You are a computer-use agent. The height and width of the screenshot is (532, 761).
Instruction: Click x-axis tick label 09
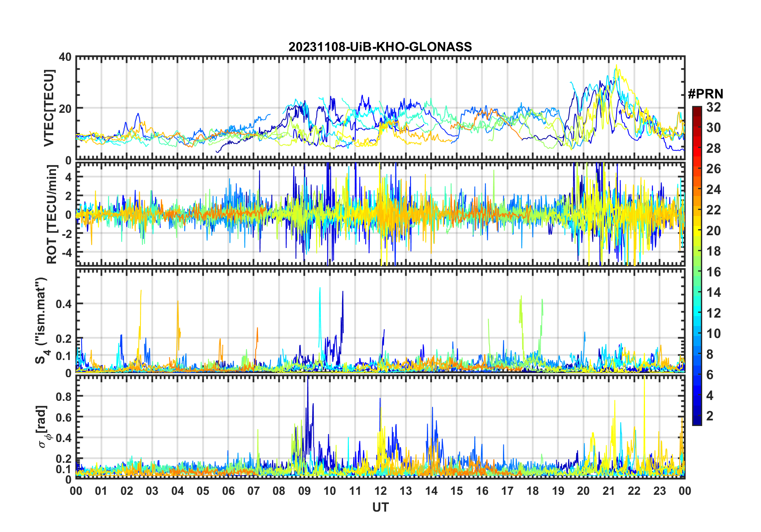click(x=304, y=491)
